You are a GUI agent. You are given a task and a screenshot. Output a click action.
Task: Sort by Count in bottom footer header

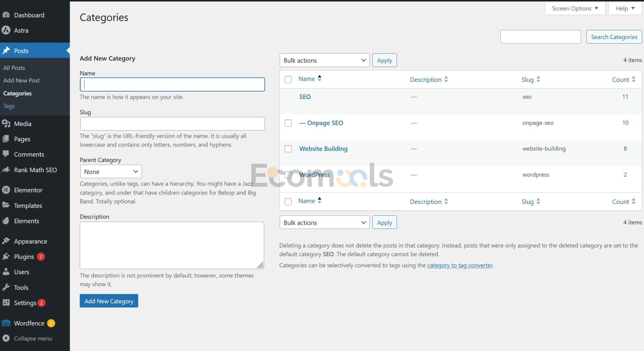624,202
